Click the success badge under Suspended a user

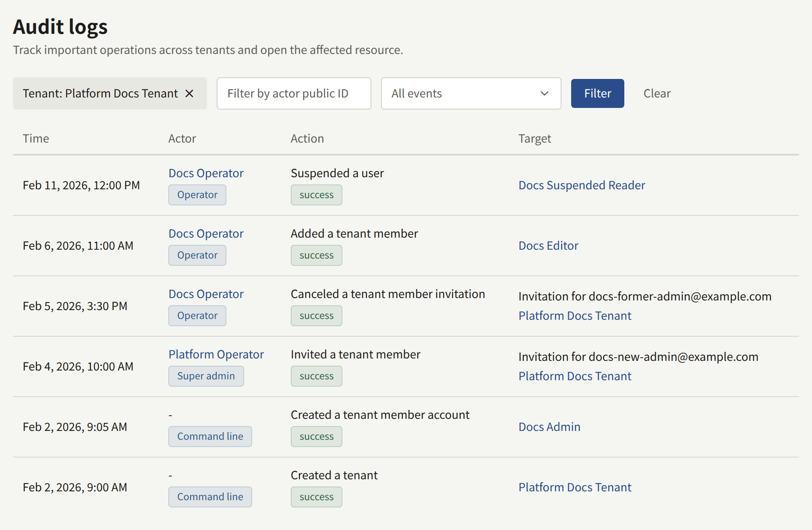coord(317,195)
